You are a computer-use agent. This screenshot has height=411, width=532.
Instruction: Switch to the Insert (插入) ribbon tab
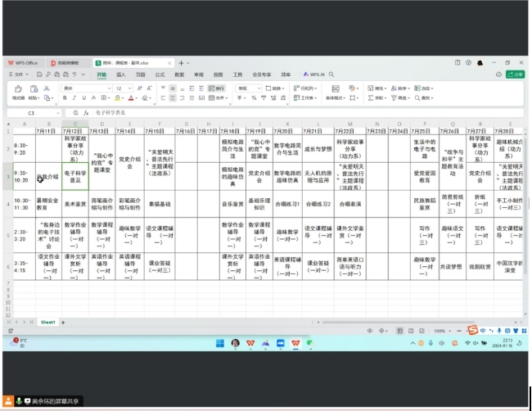121,74
